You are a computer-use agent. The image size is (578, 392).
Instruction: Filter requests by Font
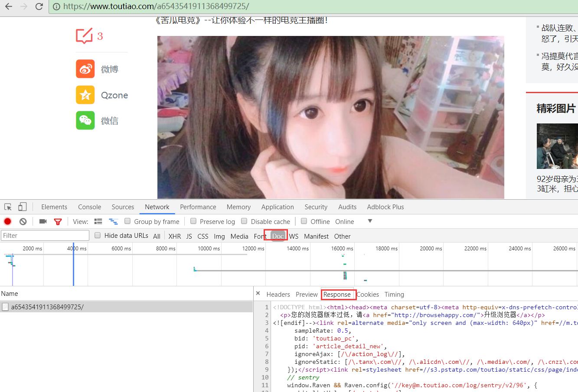(x=260, y=236)
